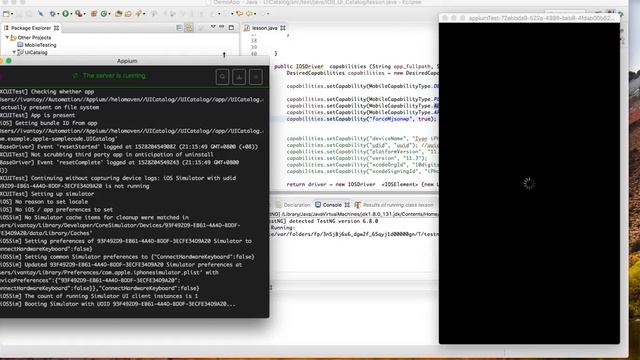The height and width of the screenshot is (360, 640).
Task: Close the Console view tab
Action: (x=347, y=205)
